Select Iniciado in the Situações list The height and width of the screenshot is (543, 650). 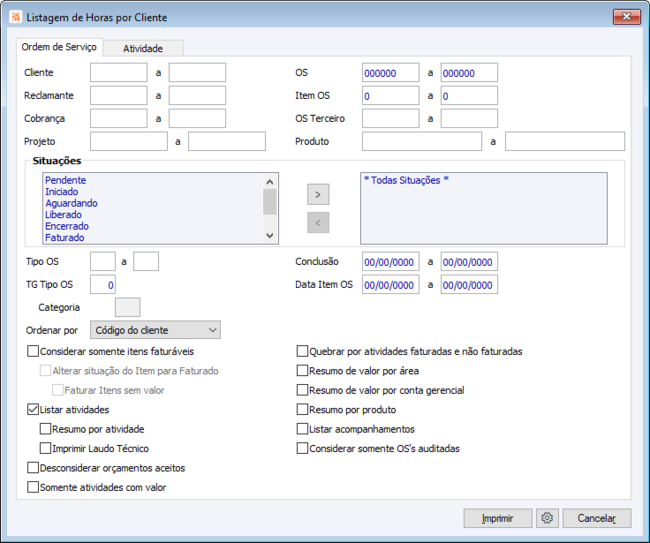point(62,192)
